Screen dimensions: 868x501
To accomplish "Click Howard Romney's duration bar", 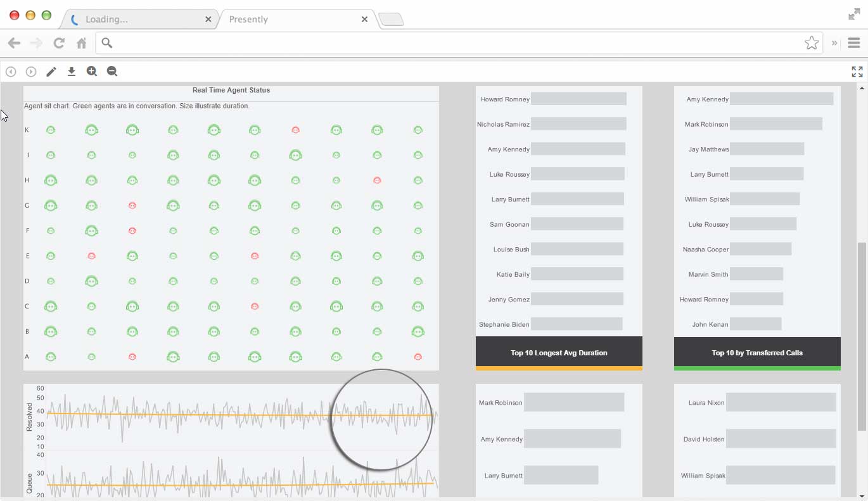I will click(x=578, y=99).
